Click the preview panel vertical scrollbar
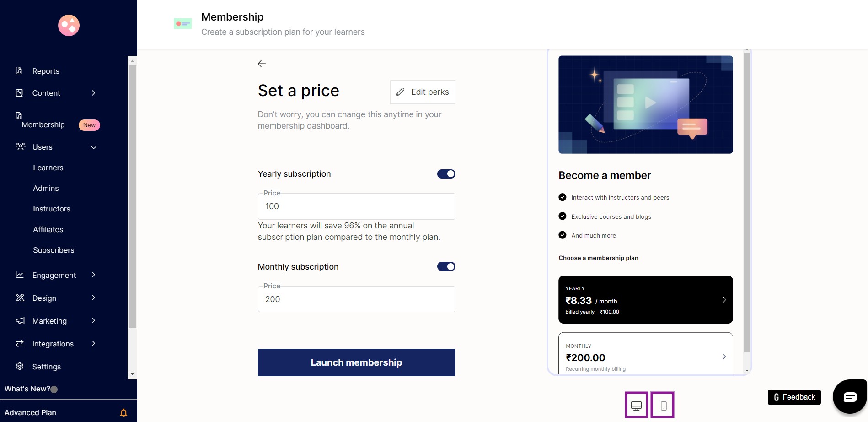 tap(747, 202)
